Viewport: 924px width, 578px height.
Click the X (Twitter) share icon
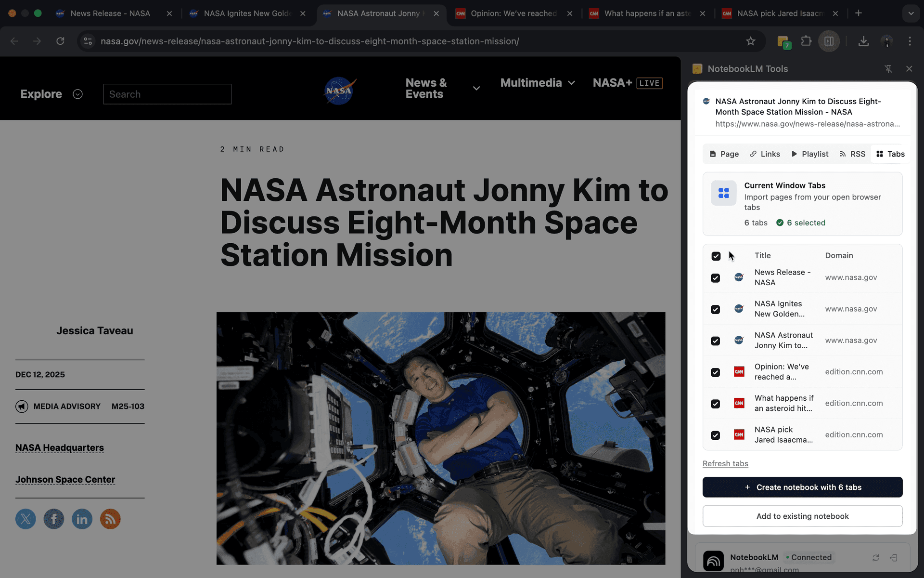click(x=26, y=519)
